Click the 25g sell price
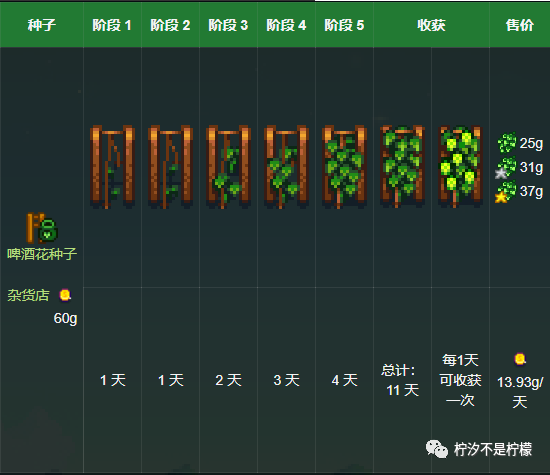 531,143
